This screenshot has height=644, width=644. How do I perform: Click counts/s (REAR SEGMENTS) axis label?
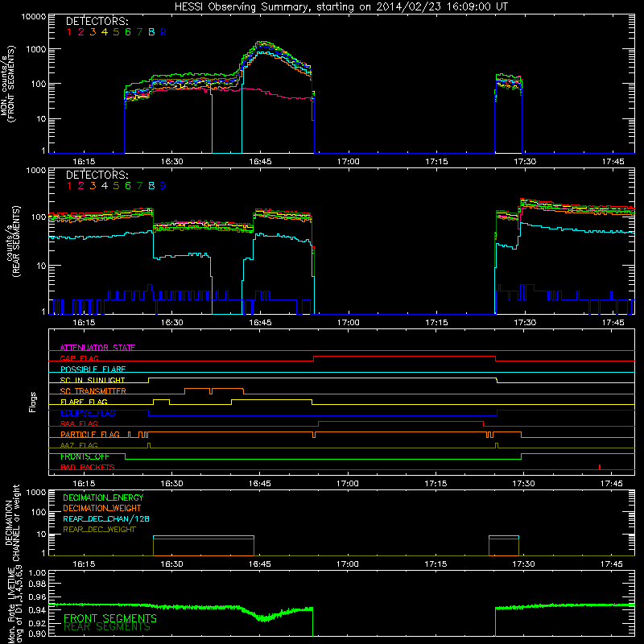coord(13,242)
